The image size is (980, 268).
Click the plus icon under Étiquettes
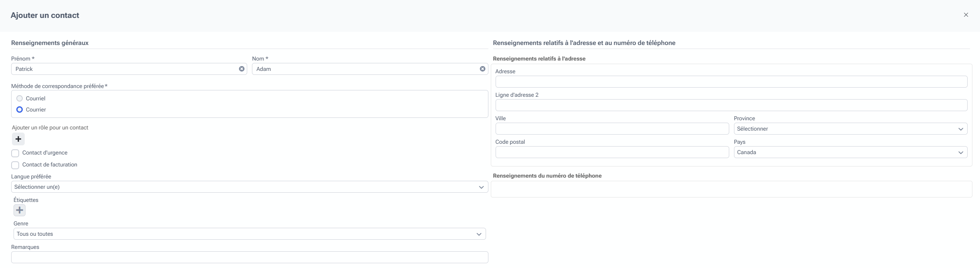click(x=20, y=210)
